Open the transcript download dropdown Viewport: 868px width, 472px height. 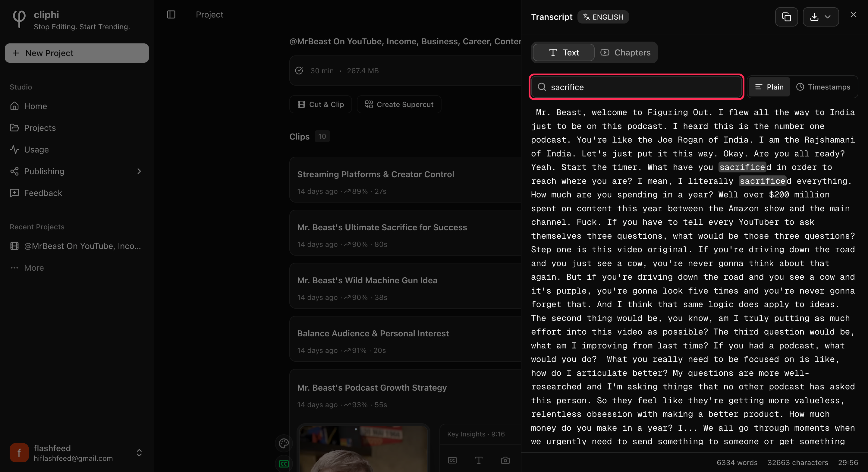point(821,17)
